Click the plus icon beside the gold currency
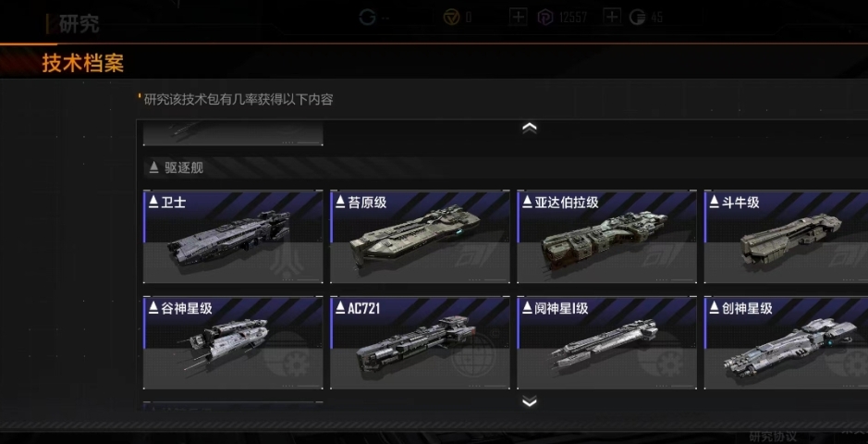The width and height of the screenshot is (868, 444). coord(518,18)
